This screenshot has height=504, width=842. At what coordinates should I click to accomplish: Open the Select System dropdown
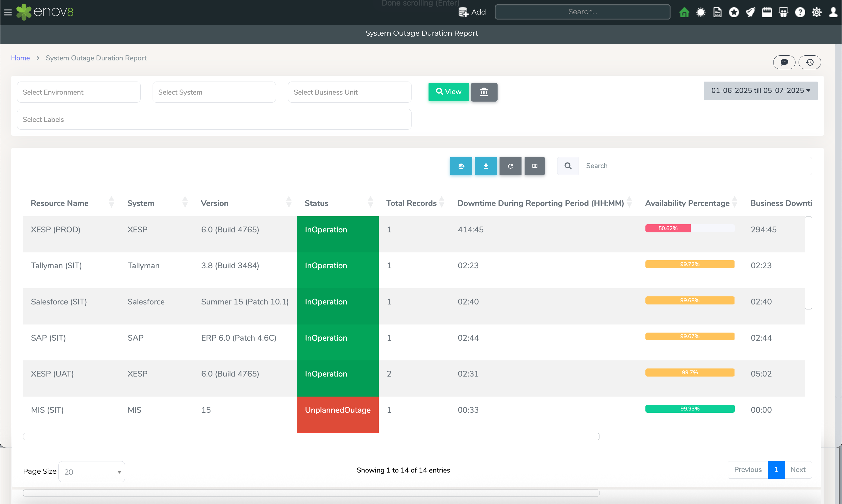coord(214,92)
